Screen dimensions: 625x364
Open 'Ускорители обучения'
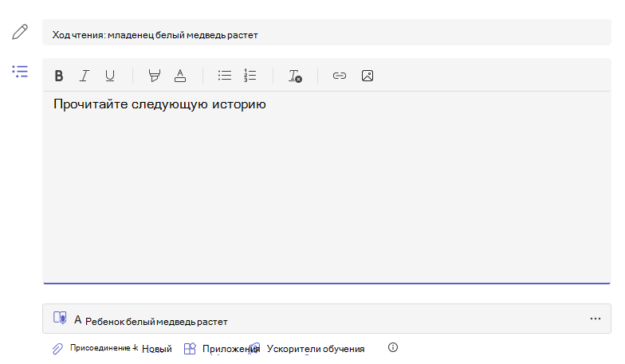coord(316,349)
